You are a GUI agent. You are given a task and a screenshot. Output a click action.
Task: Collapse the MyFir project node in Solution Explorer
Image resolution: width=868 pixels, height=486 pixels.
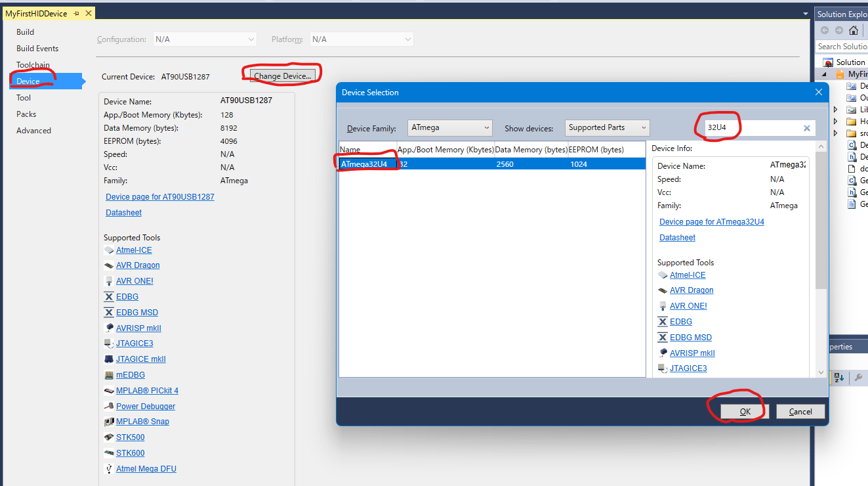tap(824, 74)
